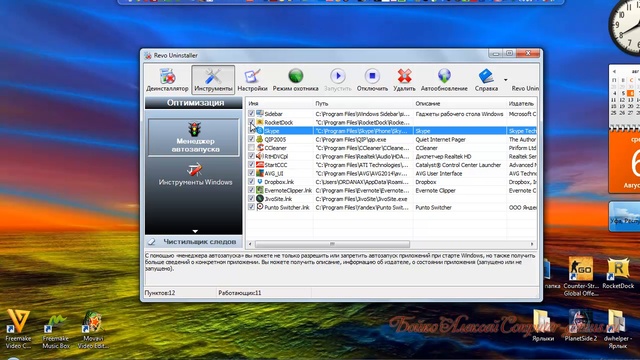The image size is (640, 360).
Task: Open Freemake Music Box desktop shortcut
Action: [56, 331]
